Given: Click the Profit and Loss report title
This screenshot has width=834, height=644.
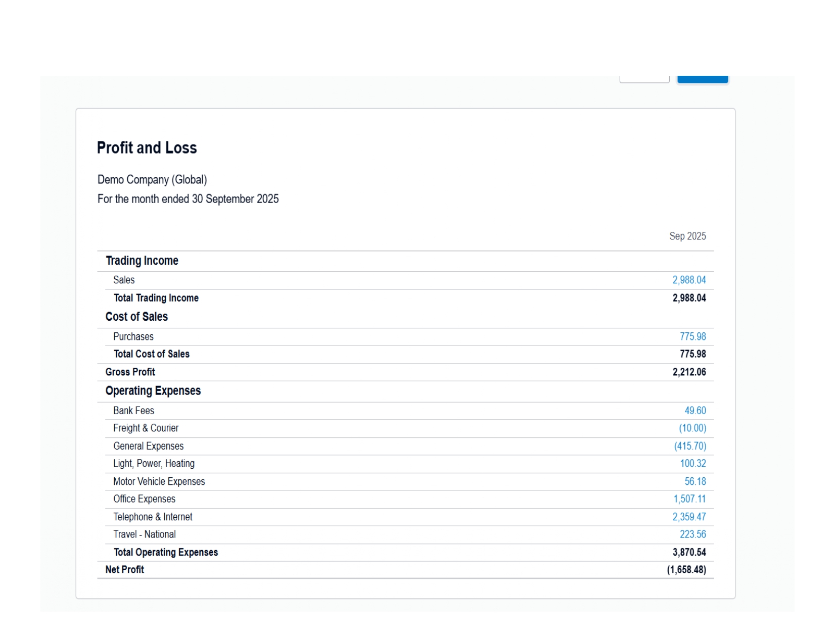Looking at the screenshot, I should pyautogui.click(x=147, y=148).
